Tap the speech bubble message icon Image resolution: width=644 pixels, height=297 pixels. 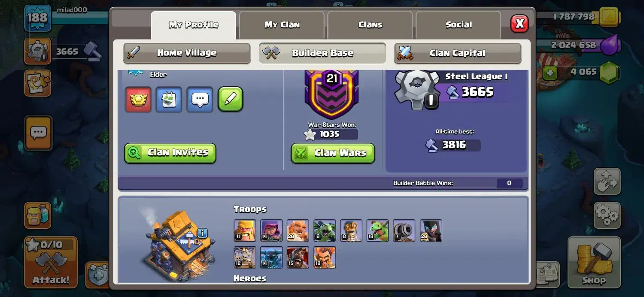200,100
